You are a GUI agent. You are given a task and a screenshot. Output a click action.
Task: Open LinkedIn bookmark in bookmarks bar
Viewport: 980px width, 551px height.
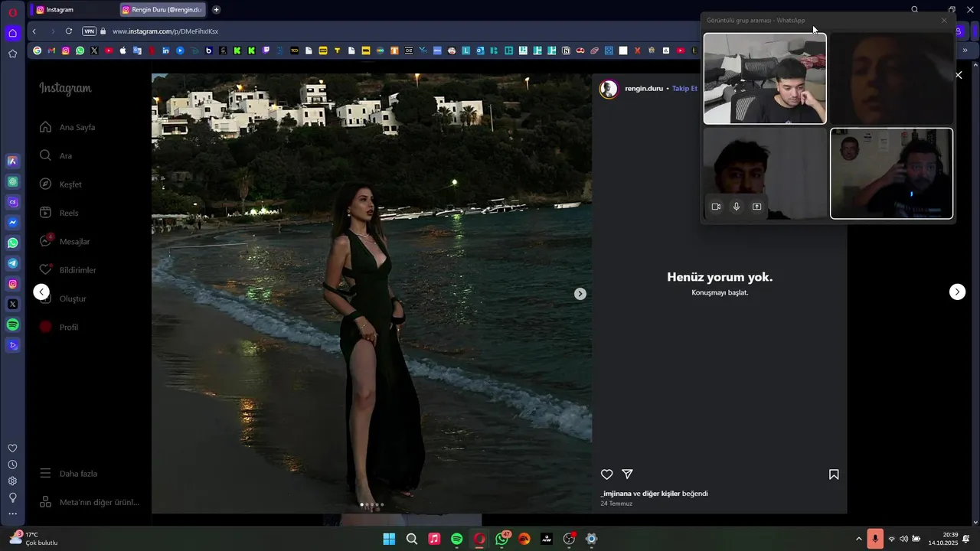(x=165, y=51)
